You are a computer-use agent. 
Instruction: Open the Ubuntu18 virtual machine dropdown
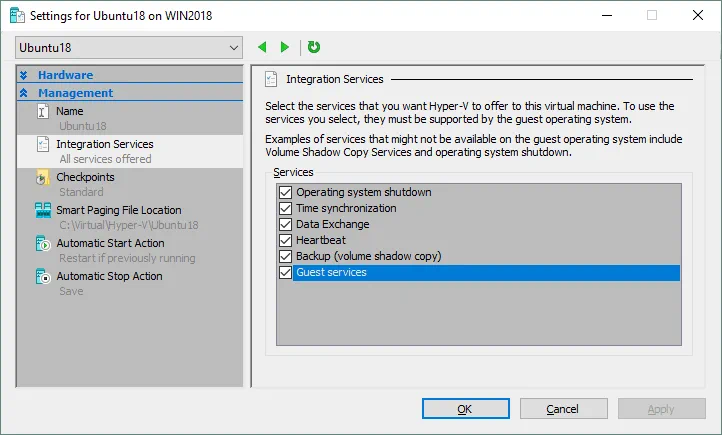[x=129, y=47]
